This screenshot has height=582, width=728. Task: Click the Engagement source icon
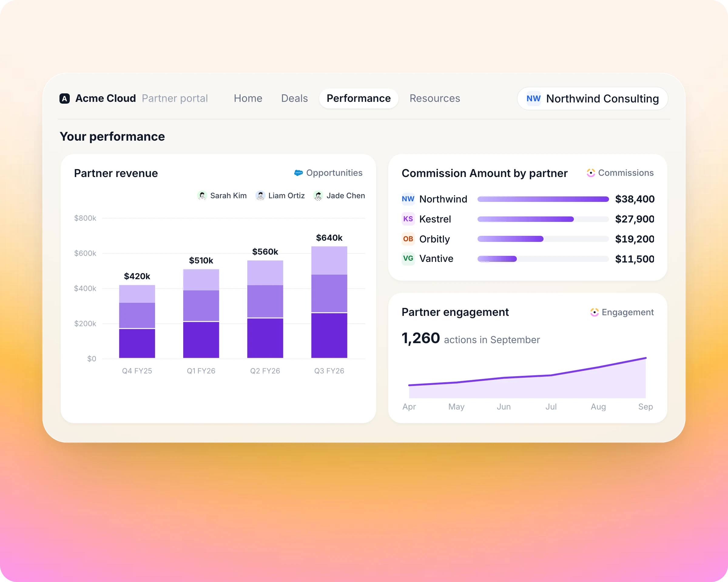point(594,312)
